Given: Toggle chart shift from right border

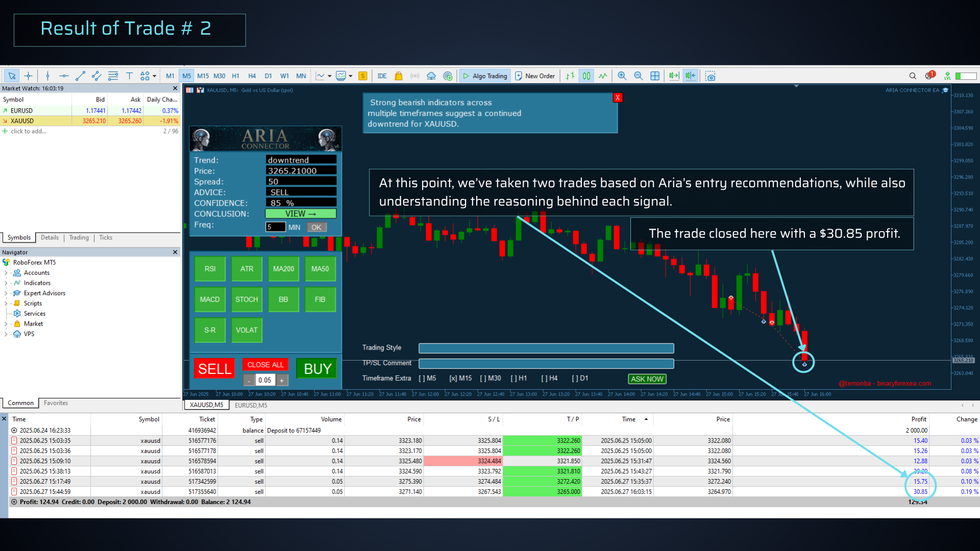Looking at the screenshot, I should click(x=691, y=76).
